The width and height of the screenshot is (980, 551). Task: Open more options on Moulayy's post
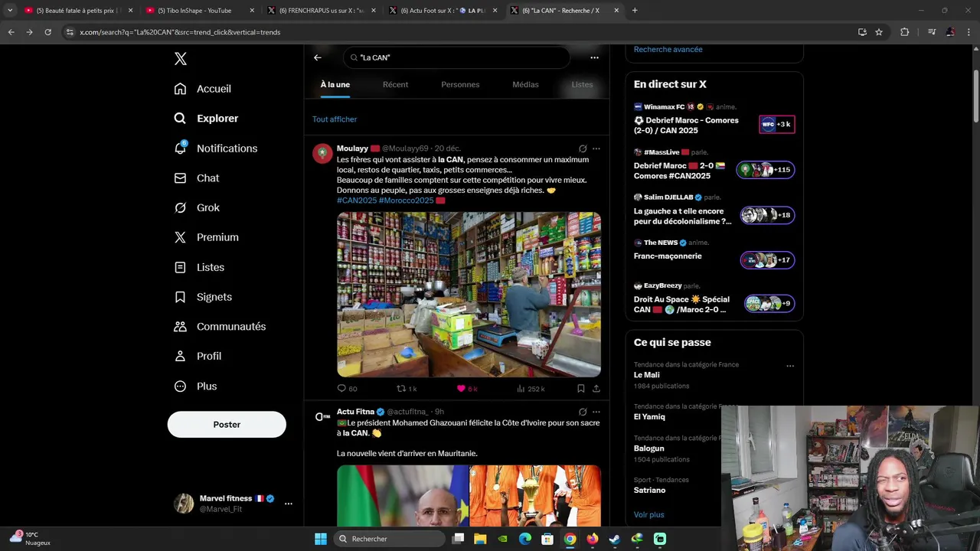(x=596, y=148)
